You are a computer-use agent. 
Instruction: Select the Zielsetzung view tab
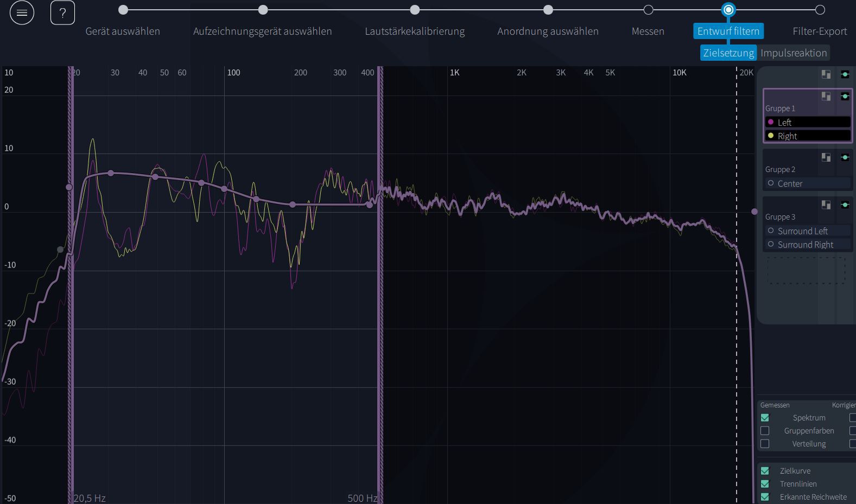[x=728, y=53]
